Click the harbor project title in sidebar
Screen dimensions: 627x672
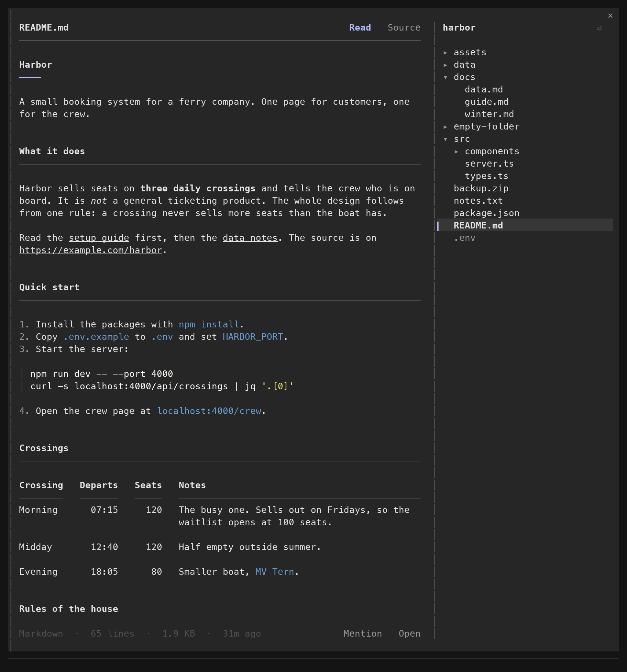click(459, 27)
